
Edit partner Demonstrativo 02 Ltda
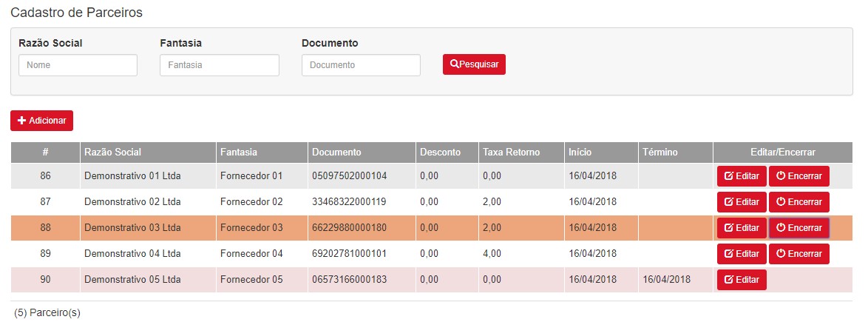click(742, 202)
